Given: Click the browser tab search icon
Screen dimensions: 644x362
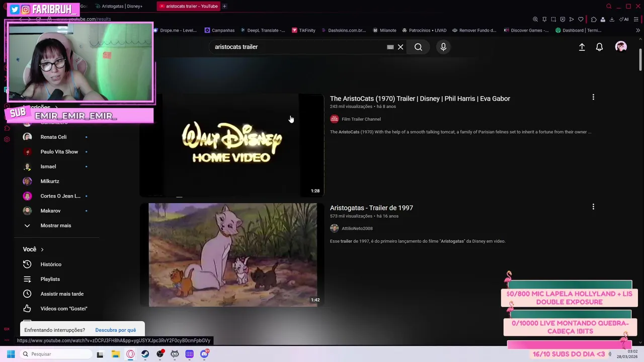Looking at the screenshot, I should [x=609, y=6].
